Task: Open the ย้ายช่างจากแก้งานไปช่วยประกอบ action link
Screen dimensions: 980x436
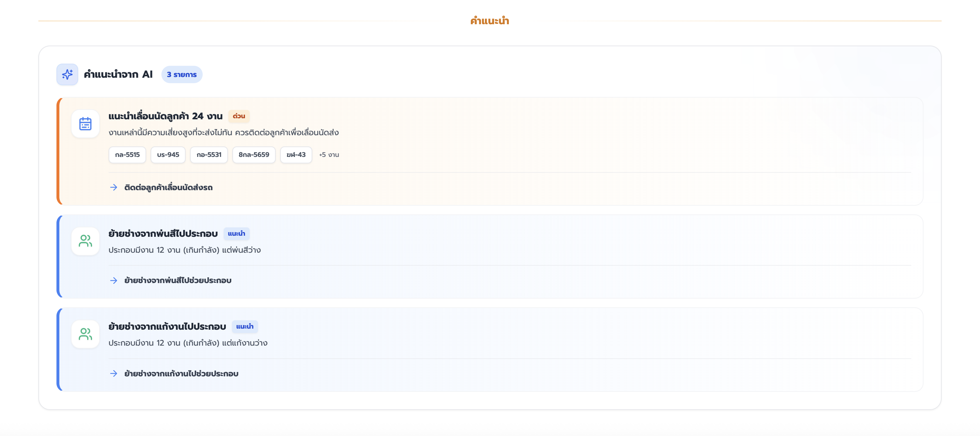Action: click(181, 374)
